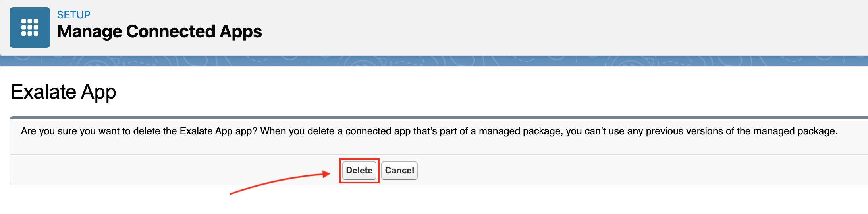This screenshot has width=868, height=214.
Task: Confirm deletion of the Exalate App
Action: tap(359, 171)
